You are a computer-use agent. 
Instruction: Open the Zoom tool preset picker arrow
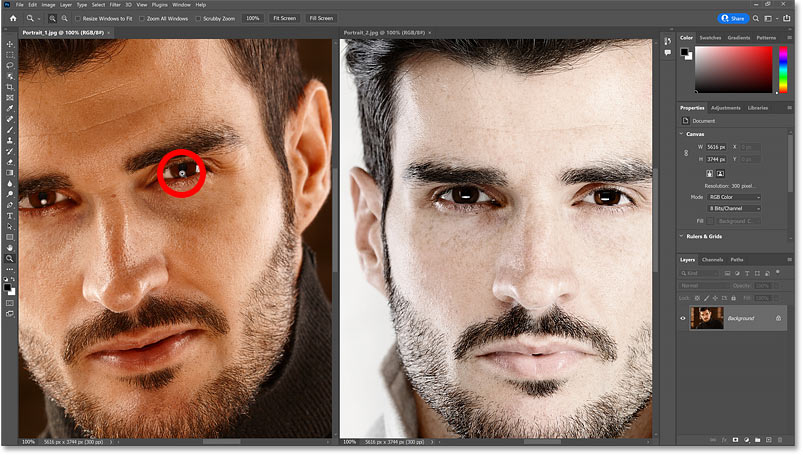39,19
